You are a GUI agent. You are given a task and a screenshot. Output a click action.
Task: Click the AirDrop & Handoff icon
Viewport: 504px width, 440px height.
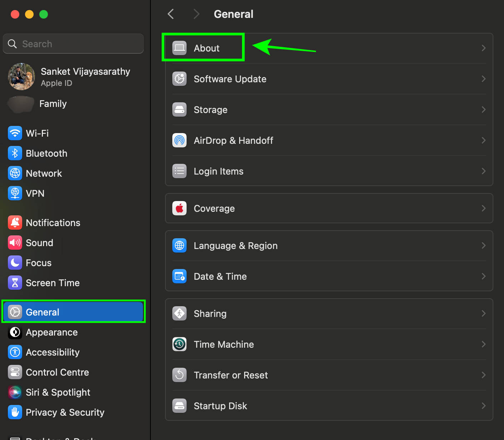point(179,140)
